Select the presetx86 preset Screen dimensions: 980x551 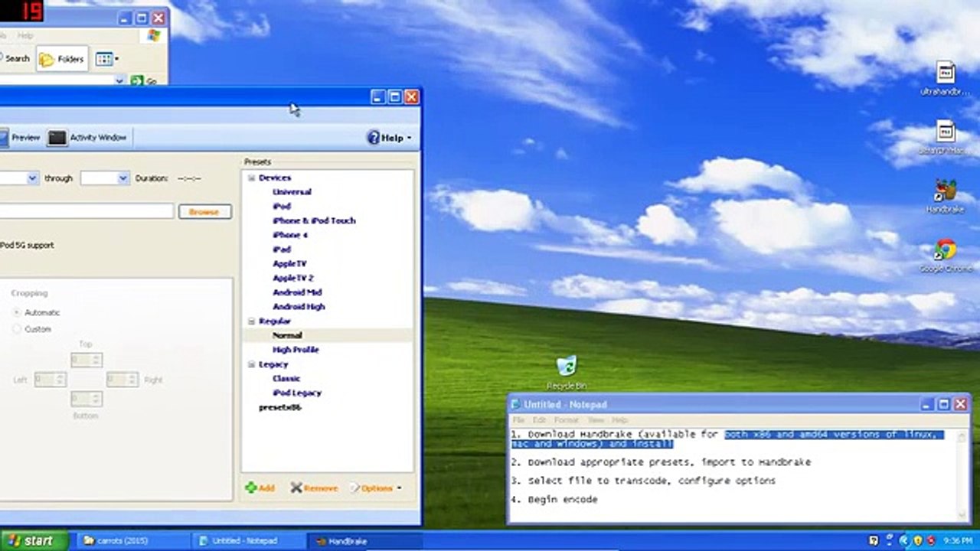(x=280, y=407)
